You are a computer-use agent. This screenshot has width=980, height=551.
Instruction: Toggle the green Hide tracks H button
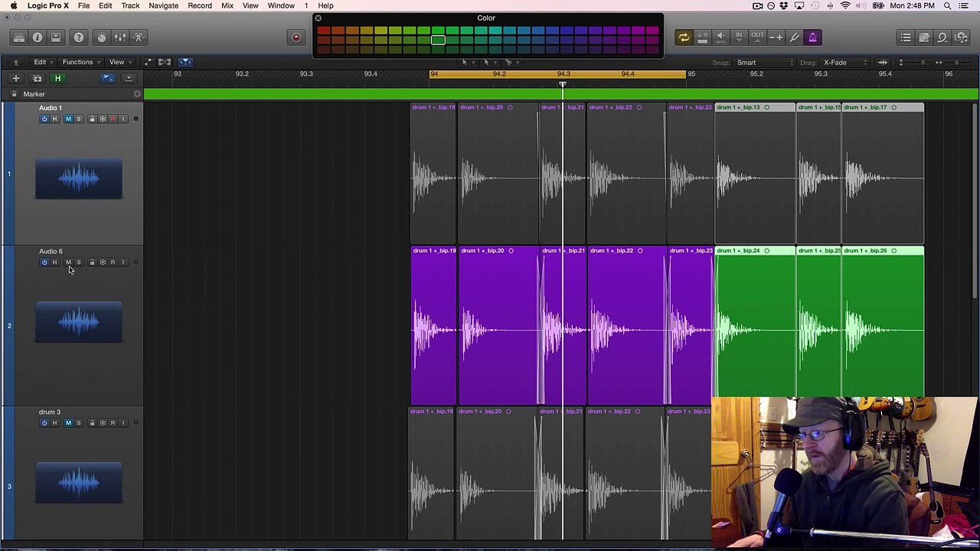click(x=57, y=78)
